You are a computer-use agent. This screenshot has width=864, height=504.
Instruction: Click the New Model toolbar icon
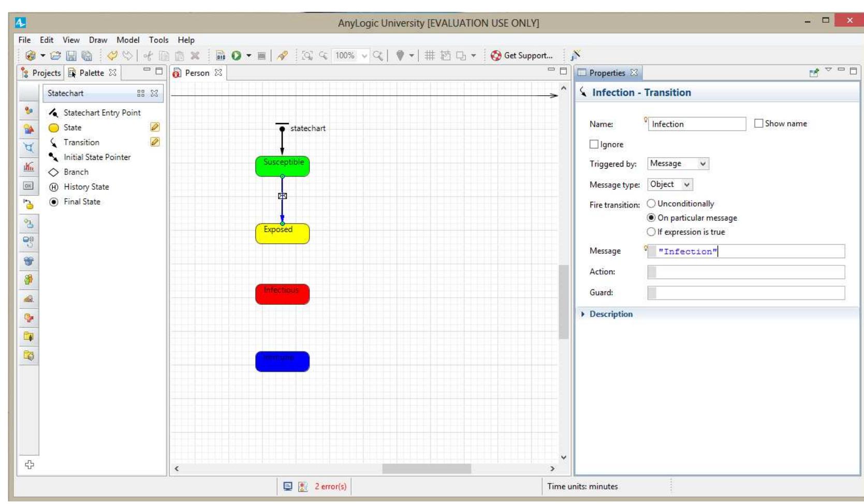click(x=31, y=55)
